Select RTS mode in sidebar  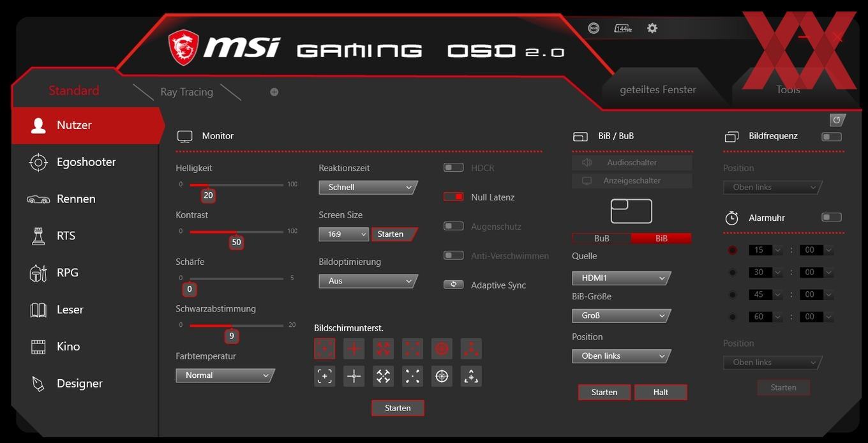pyautogui.click(x=85, y=236)
